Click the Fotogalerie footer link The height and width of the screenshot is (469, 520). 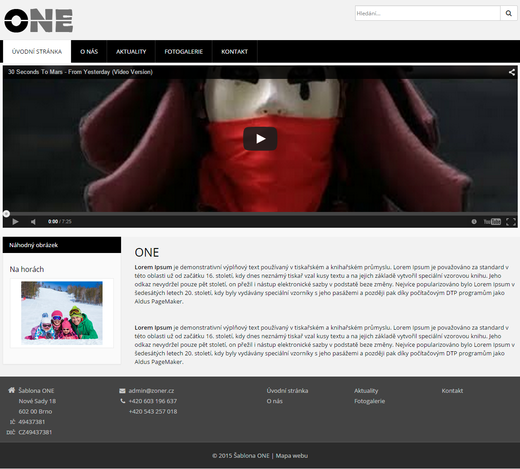click(369, 401)
